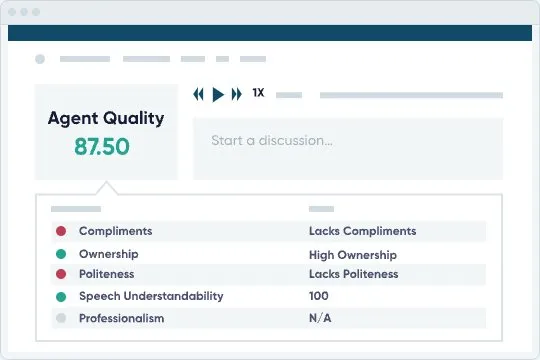
Task: Open the first navigation tab placeholder
Action: tap(85, 59)
